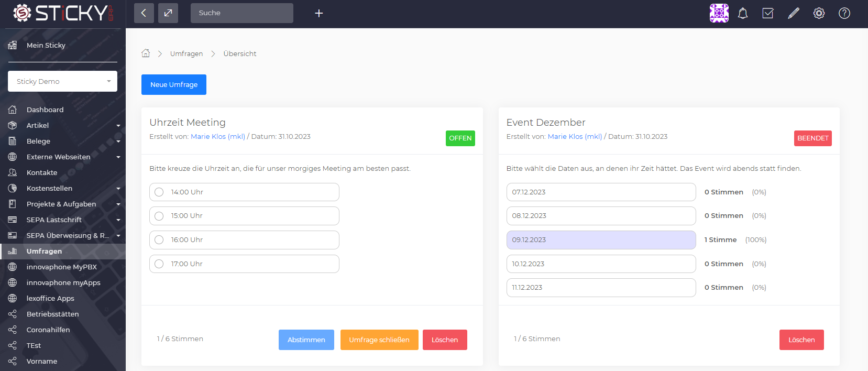Viewport: 868px width, 371px height.
Task: Click the SEPA Lastschrift card icon
Action: pyautogui.click(x=13, y=220)
